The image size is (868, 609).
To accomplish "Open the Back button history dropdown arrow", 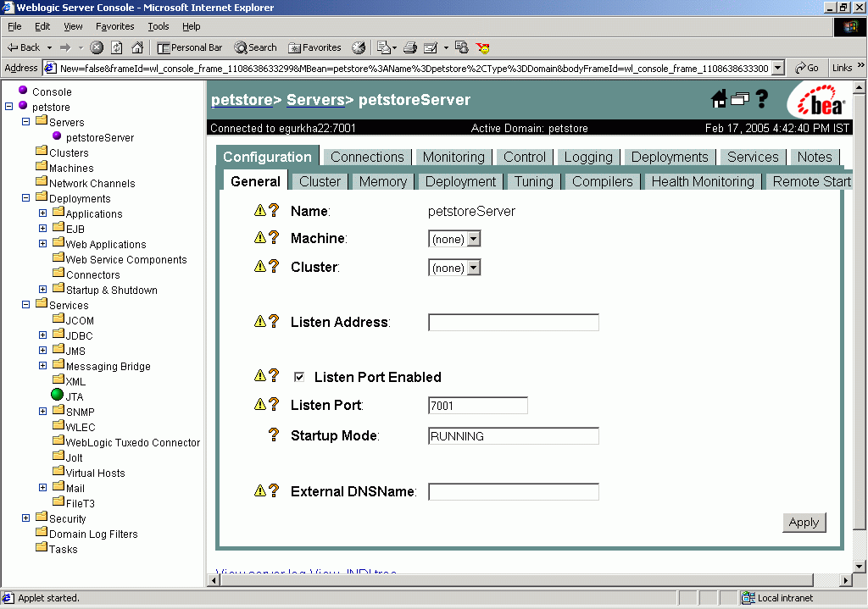I will point(49,47).
